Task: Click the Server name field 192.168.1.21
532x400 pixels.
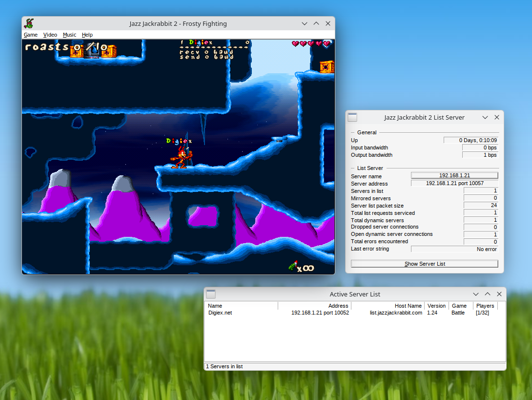Action: pyautogui.click(x=454, y=175)
